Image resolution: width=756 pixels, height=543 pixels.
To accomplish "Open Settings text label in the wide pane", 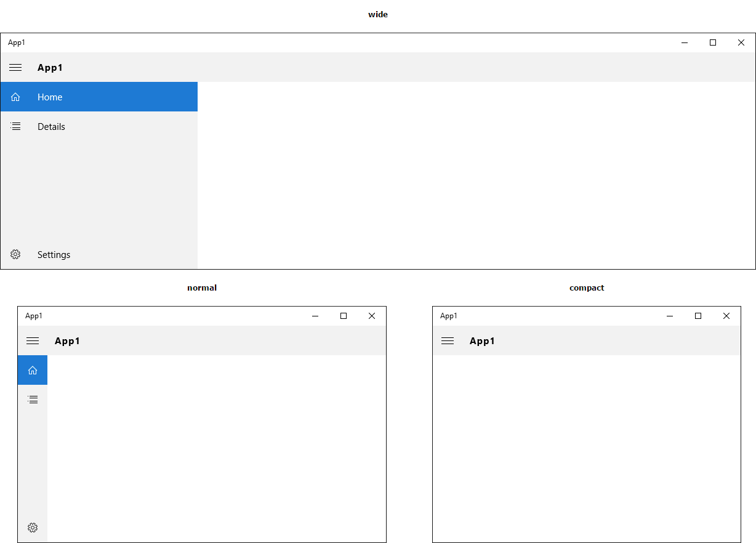I will click(54, 255).
